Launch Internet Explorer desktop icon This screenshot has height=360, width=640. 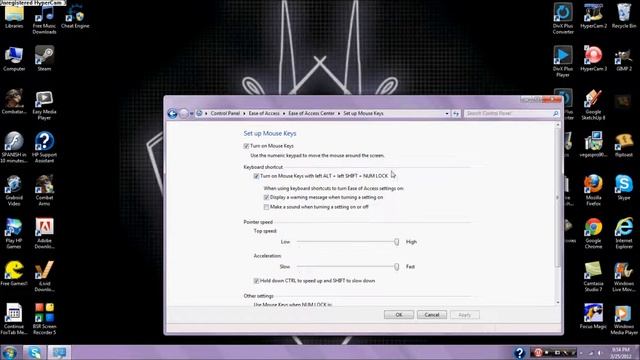click(x=624, y=233)
